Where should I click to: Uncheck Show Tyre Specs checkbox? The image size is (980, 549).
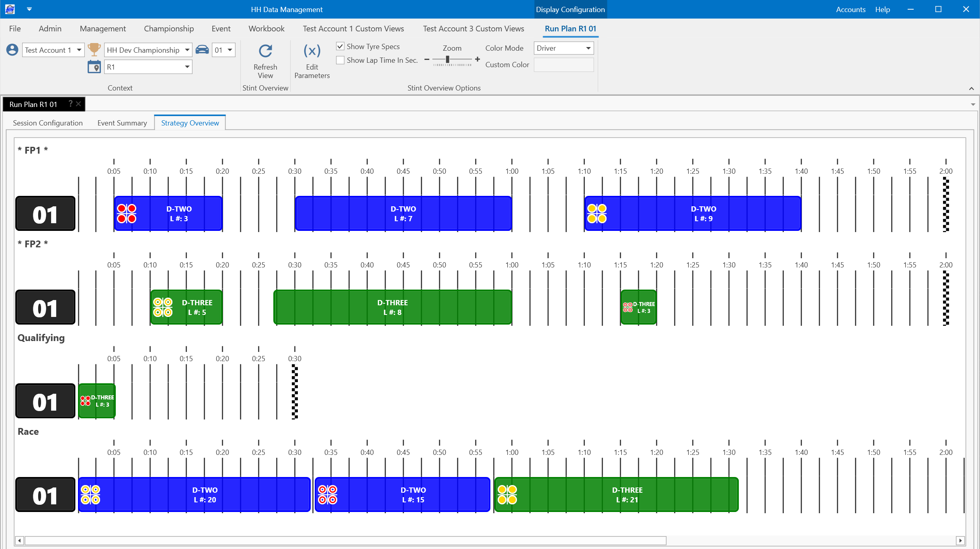point(340,46)
